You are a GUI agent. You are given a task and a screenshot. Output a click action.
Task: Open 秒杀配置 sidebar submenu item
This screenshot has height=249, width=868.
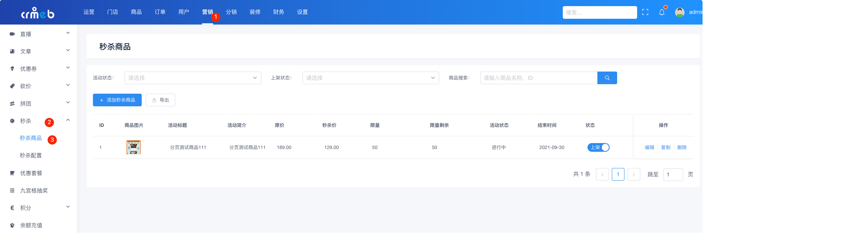coord(31,156)
